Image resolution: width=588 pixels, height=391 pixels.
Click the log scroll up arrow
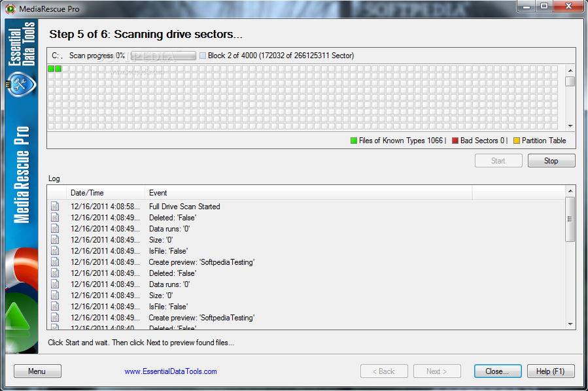tap(570, 191)
